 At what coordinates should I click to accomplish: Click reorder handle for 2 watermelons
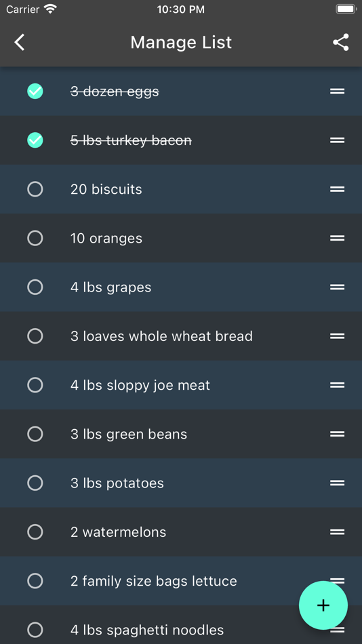pyautogui.click(x=338, y=532)
